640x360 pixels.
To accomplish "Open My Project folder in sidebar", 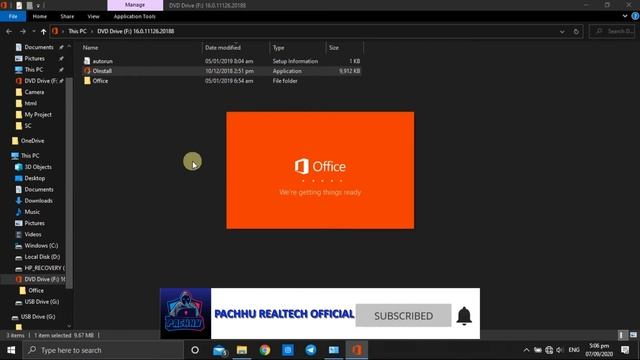I will [x=38, y=115].
